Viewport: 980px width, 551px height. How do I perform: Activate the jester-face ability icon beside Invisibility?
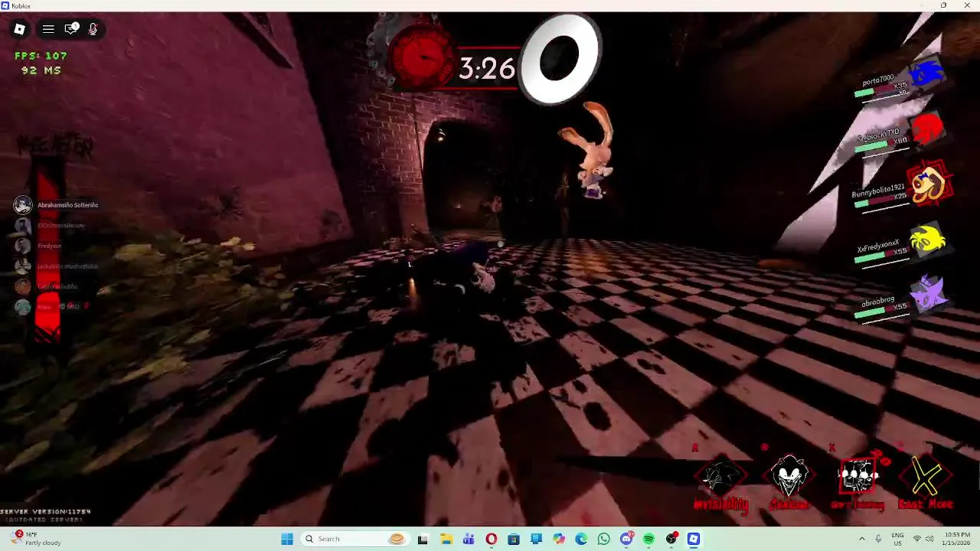[789, 477]
